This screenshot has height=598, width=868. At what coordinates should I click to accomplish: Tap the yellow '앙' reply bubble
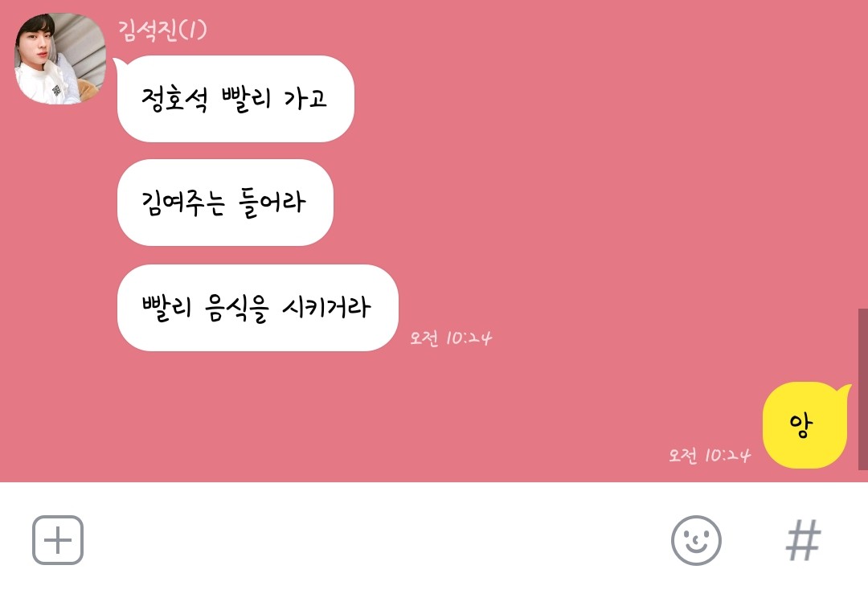[x=805, y=425]
